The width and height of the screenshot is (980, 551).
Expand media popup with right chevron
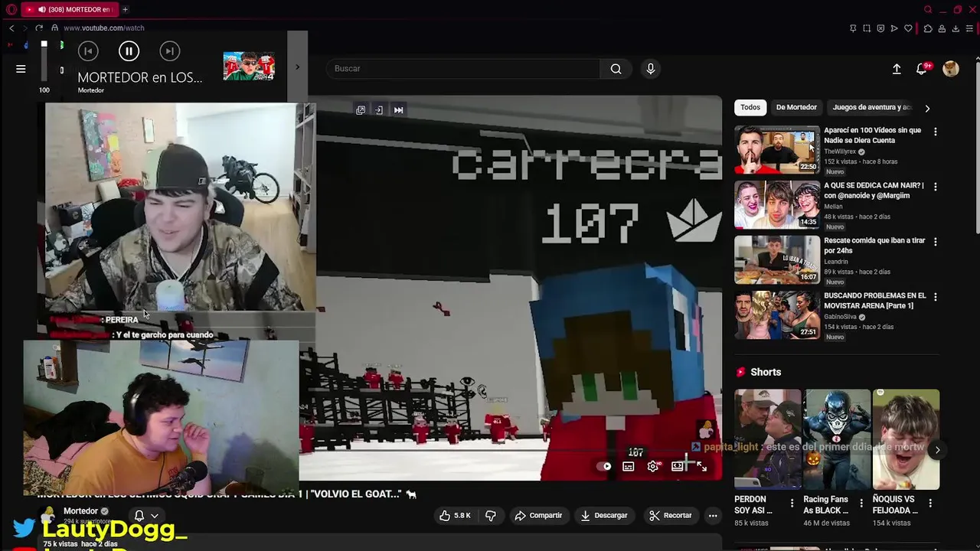click(297, 67)
